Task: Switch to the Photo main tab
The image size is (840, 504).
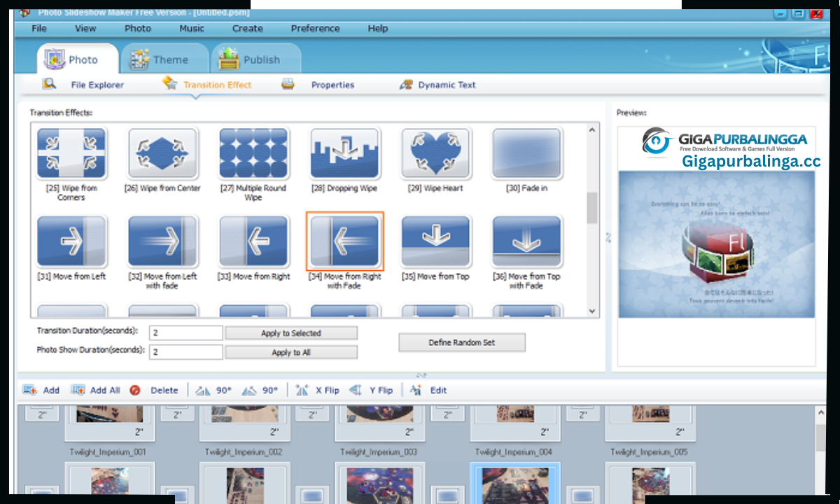Action: pos(77,59)
